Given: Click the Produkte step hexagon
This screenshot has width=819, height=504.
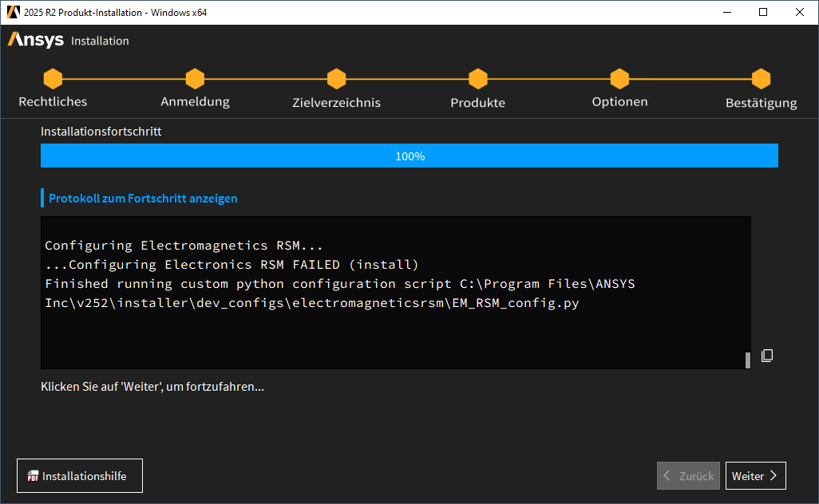Looking at the screenshot, I should (478, 79).
